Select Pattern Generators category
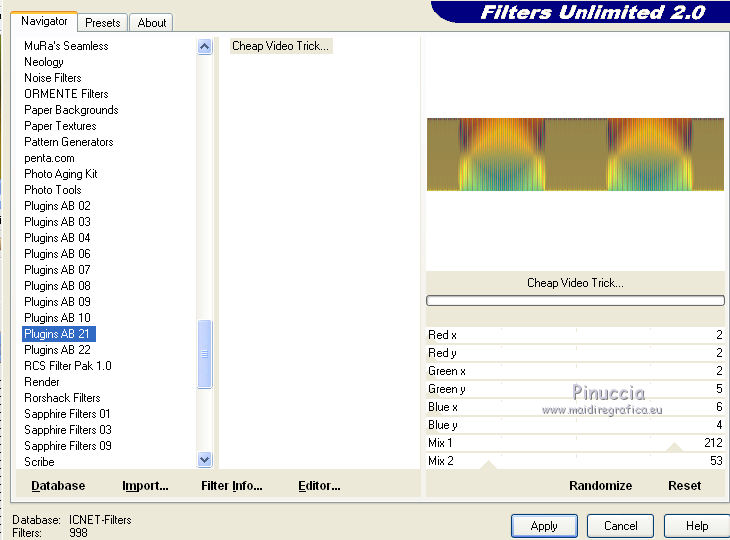The image size is (730, 540). [68, 142]
